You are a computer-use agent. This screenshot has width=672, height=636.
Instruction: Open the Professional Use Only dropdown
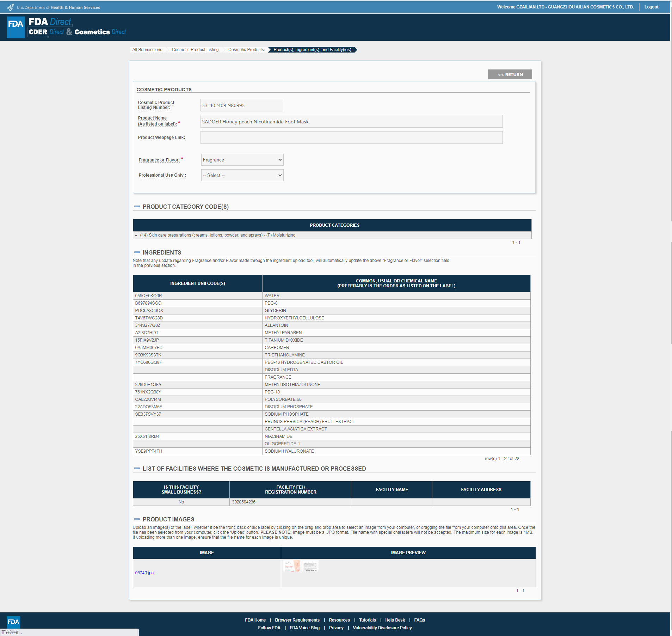pos(242,175)
